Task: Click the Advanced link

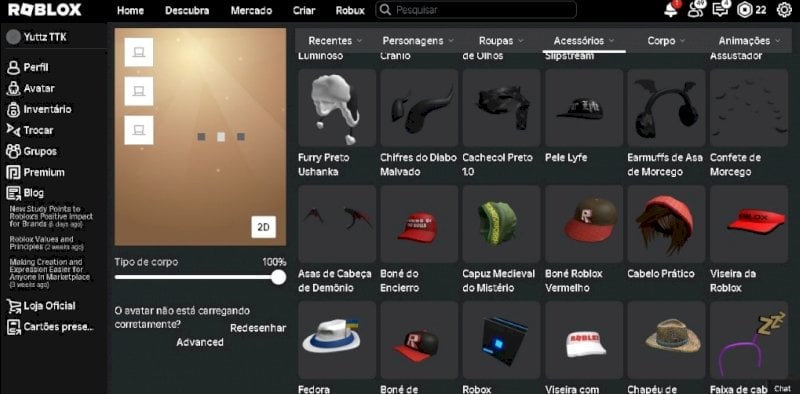Action: (x=199, y=342)
